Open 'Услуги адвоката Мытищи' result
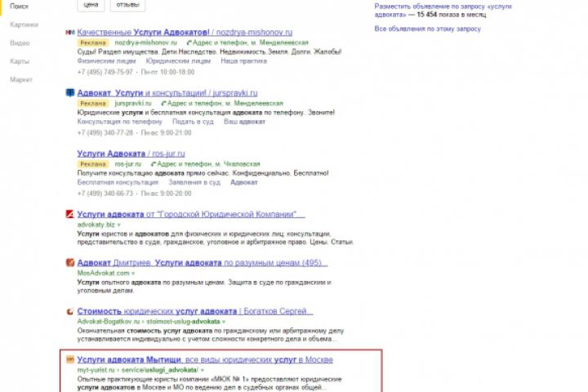Screen dimensions: 588x392 (x=205, y=359)
